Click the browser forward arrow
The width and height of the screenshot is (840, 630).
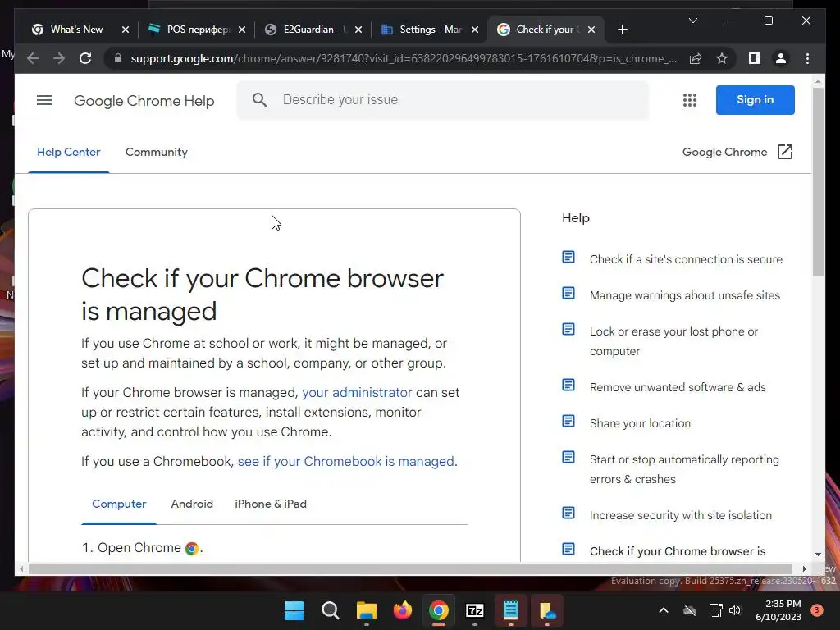(59, 58)
